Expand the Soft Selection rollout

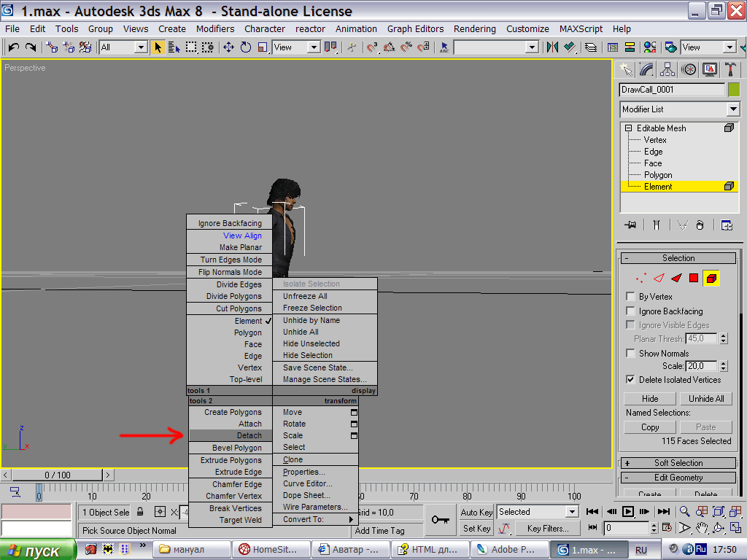click(678, 463)
